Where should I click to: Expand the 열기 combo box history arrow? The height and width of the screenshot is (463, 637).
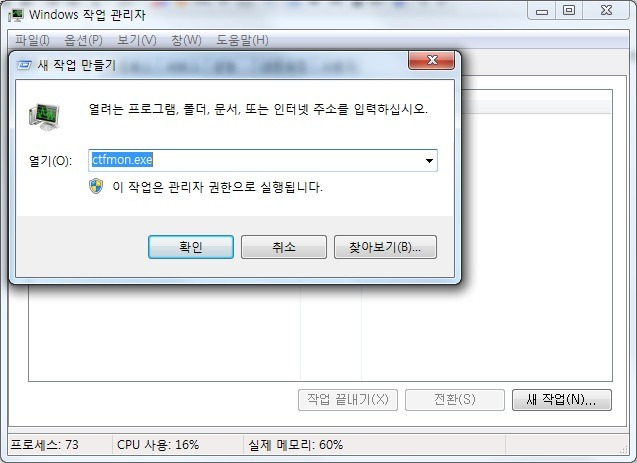[x=429, y=161]
